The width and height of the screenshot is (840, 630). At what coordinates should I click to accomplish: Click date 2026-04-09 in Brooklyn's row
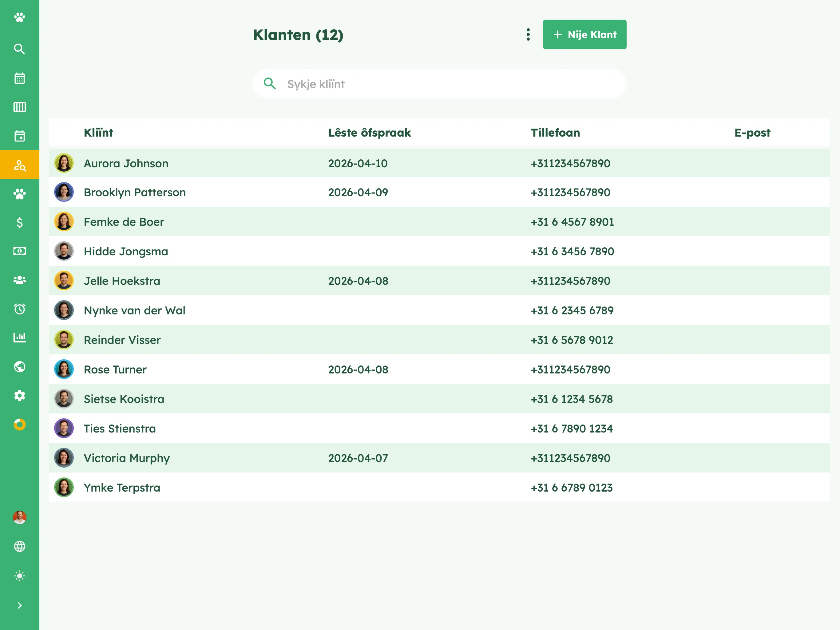point(358,193)
